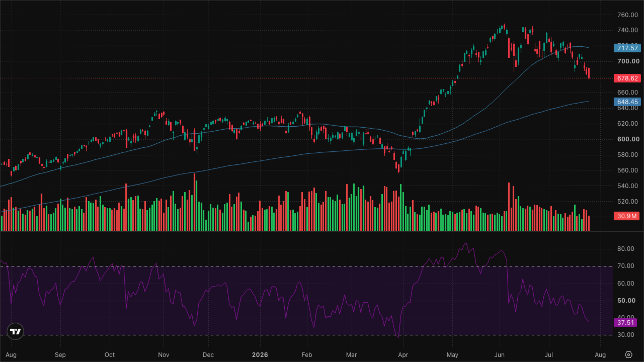Viewport: 644px width, 362px height.
Task: Click the Apr time axis label
Action: coord(403,355)
